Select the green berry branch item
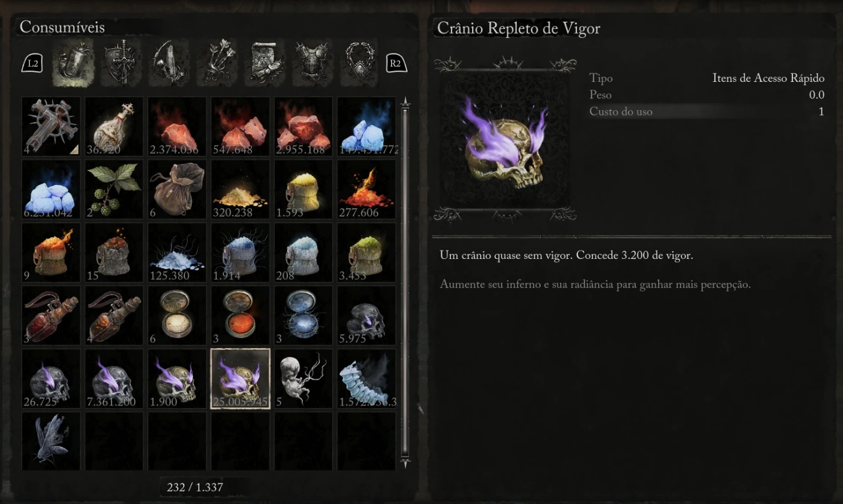The image size is (843, 504). 114,190
